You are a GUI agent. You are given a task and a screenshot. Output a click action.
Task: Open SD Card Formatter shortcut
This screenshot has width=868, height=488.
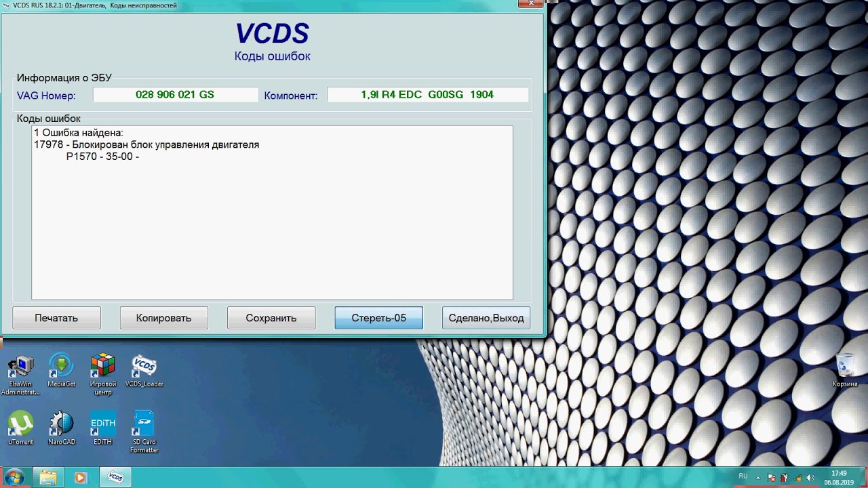click(x=144, y=432)
